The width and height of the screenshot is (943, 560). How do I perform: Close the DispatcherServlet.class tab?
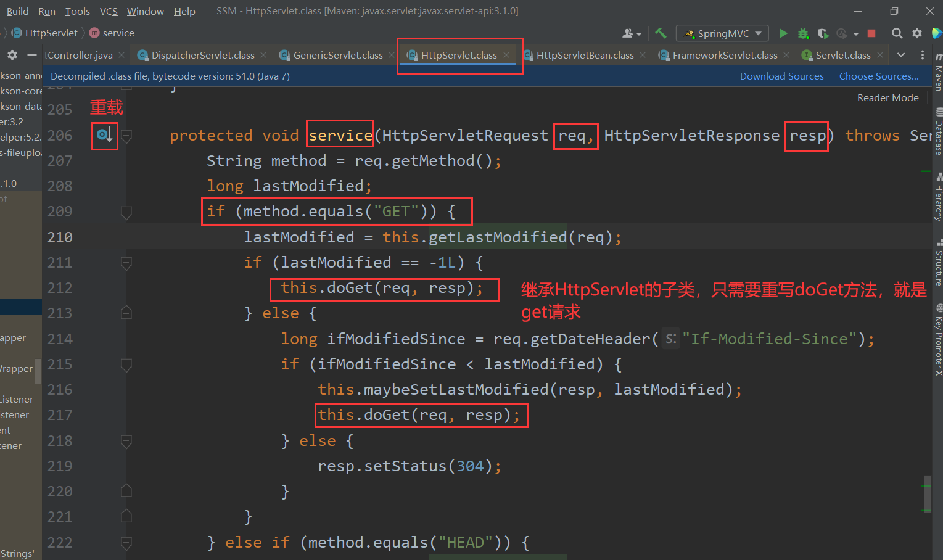(x=263, y=55)
